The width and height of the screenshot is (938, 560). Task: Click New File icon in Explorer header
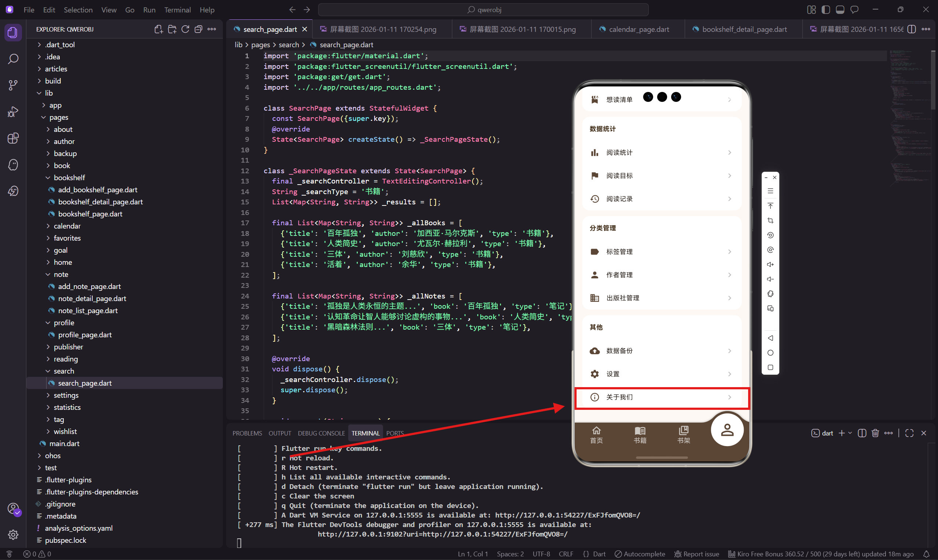pos(159,29)
